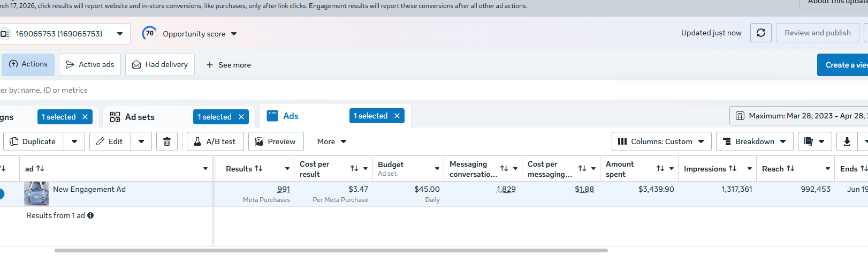
Task: Click the Preview button
Action: pyautogui.click(x=276, y=141)
